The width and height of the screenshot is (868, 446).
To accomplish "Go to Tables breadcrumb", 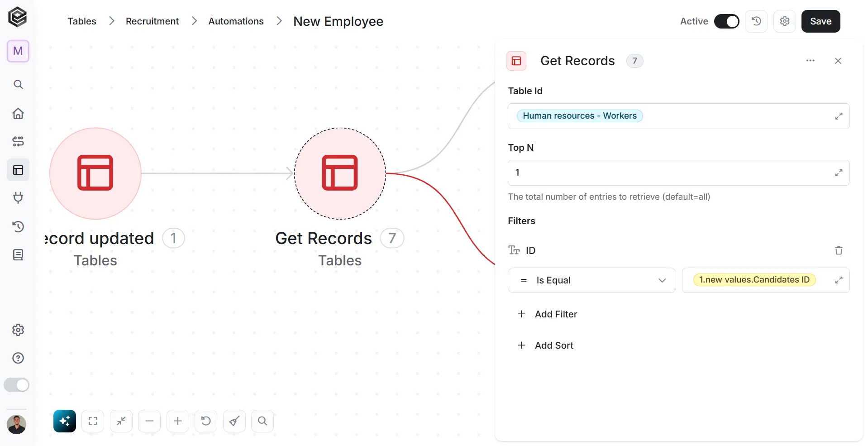I will (82, 21).
